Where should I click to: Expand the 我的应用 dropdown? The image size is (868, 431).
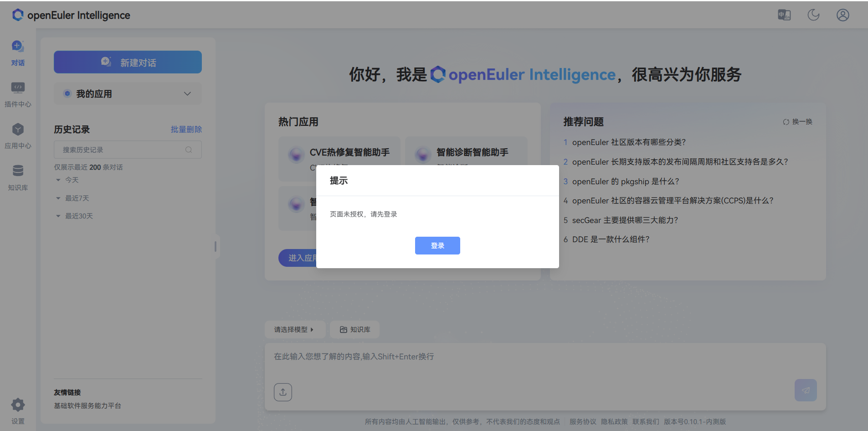[128, 93]
